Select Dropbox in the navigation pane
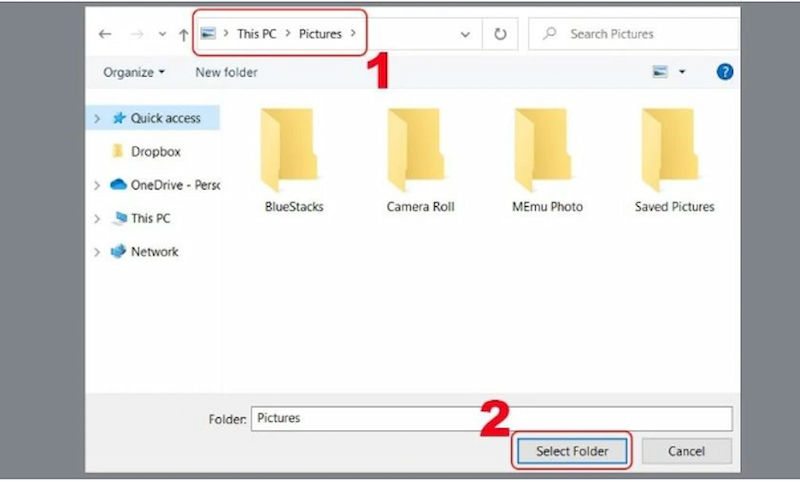The image size is (800, 482). 155,151
